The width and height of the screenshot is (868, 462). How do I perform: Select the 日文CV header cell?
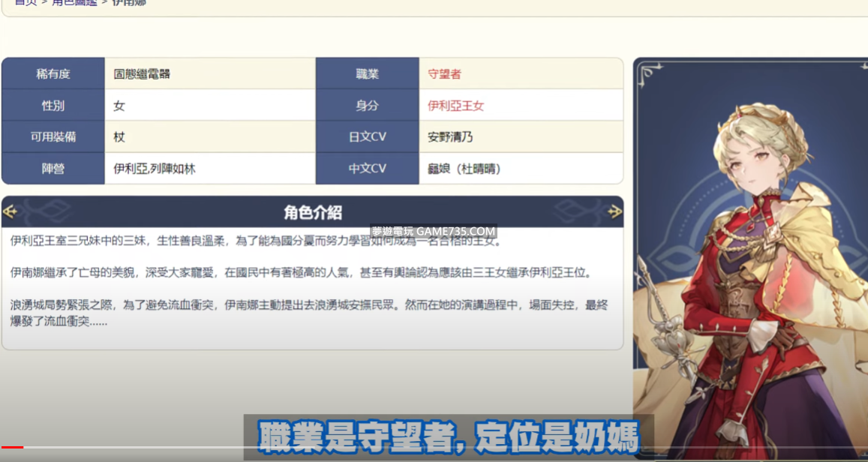click(368, 136)
